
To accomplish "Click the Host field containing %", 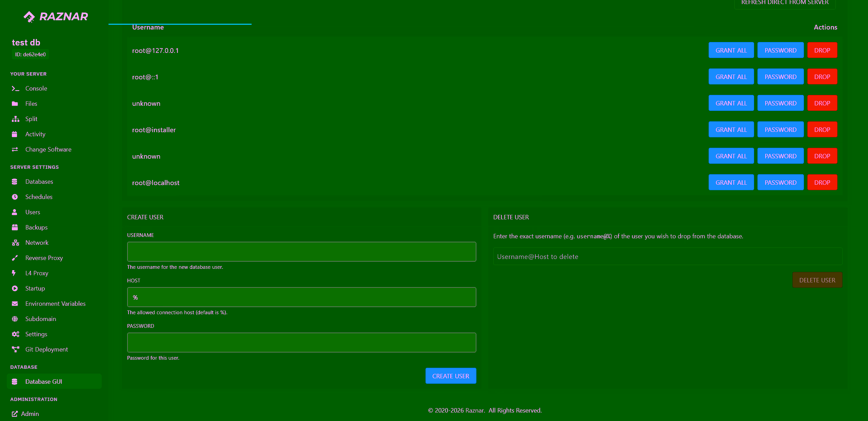I will [301, 297].
